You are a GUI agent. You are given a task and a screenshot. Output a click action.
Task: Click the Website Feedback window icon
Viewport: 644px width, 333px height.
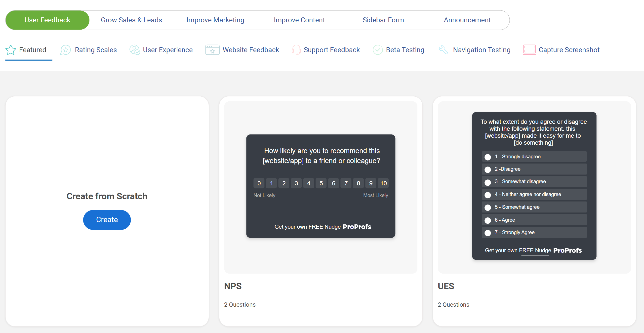click(212, 50)
